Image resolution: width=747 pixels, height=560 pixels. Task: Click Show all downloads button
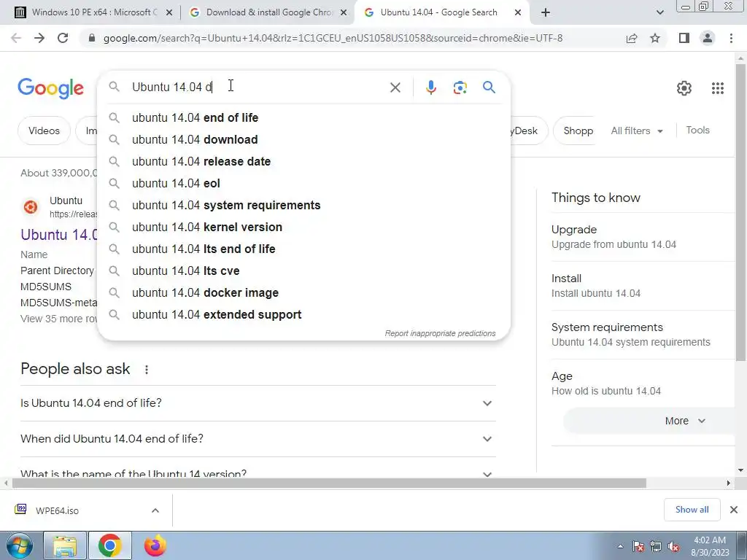692,510
